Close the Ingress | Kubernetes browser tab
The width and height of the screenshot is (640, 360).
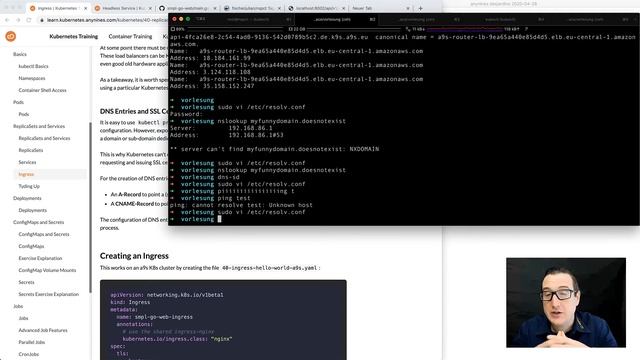(86, 8)
